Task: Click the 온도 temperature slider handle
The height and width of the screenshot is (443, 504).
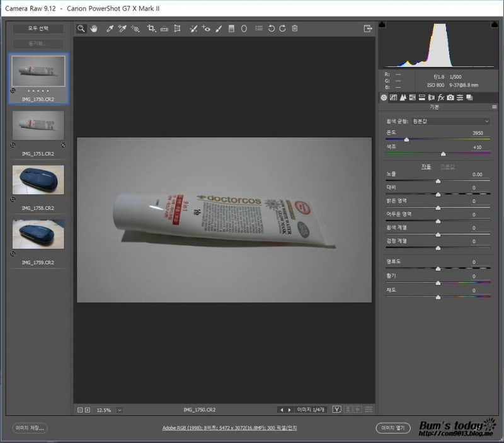Action: [406, 139]
